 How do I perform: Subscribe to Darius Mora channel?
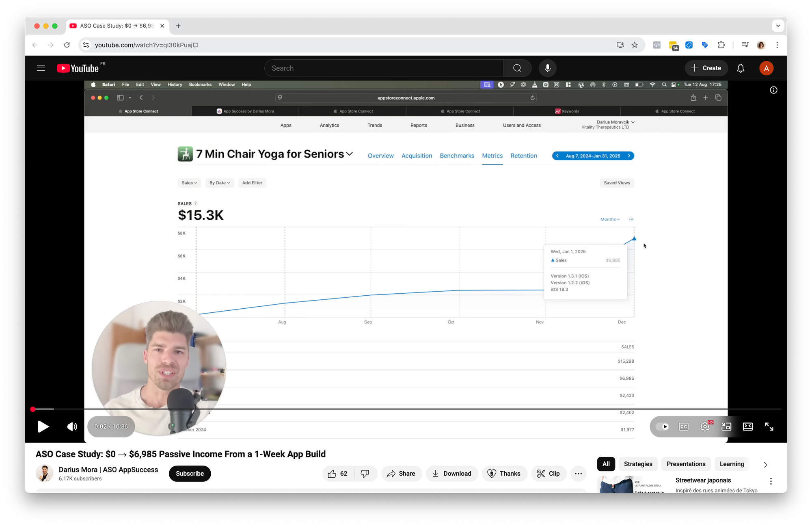pos(190,474)
